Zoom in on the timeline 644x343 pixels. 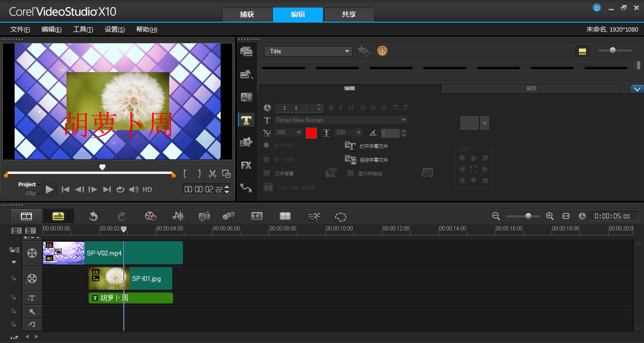point(550,216)
